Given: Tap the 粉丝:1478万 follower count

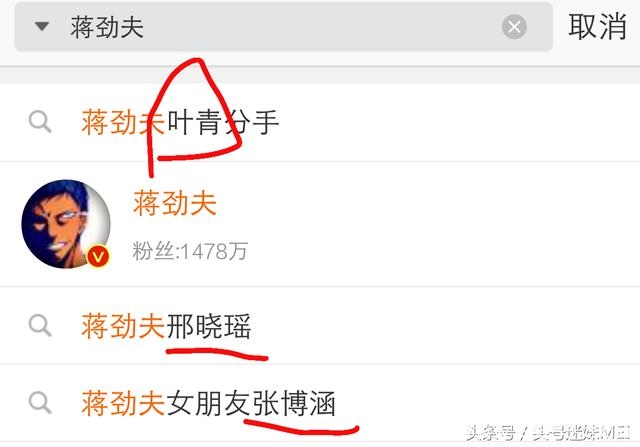Looking at the screenshot, I should (x=190, y=251).
